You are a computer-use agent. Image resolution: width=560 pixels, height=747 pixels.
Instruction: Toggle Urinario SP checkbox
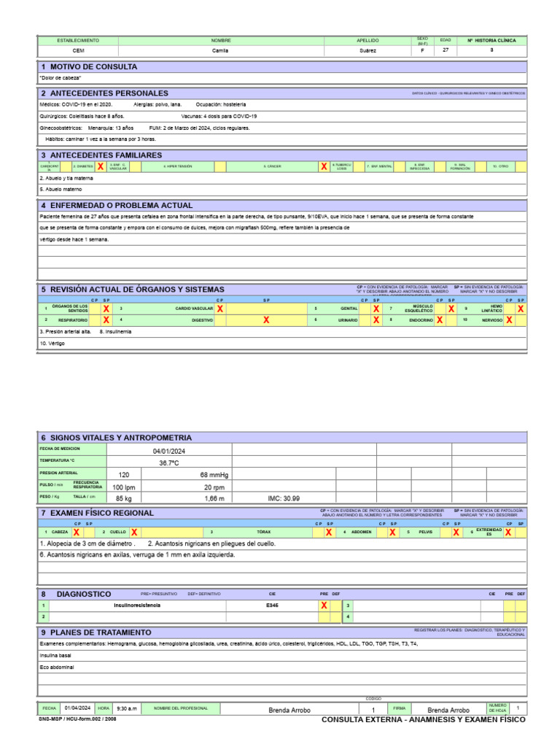coord(376,320)
